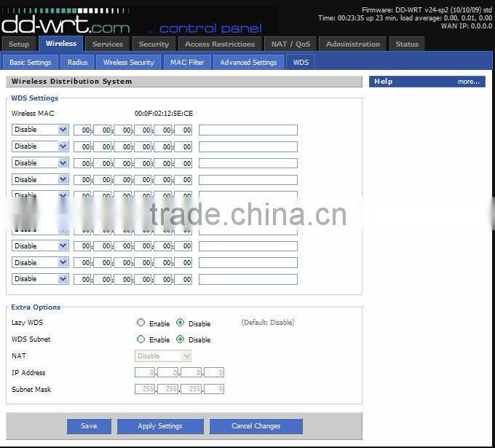Focus the first MAC octet of the first WDS row
The height and width of the screenshot is (448, 495).
pyautogui.click(x=82, y=130)
